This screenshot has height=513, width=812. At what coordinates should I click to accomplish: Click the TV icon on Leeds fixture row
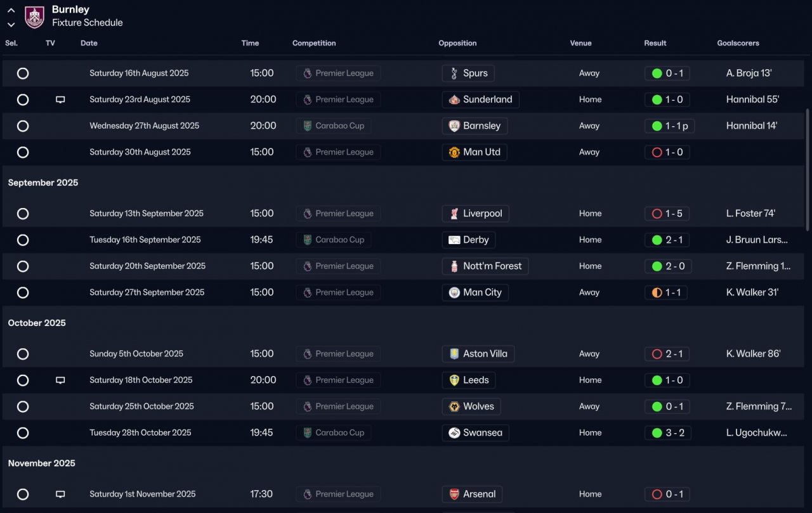(x=60, y=380)
